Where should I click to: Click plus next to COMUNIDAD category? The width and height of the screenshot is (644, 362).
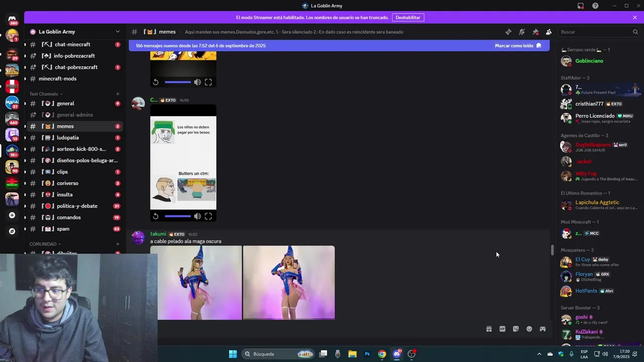tap(118, 244)
